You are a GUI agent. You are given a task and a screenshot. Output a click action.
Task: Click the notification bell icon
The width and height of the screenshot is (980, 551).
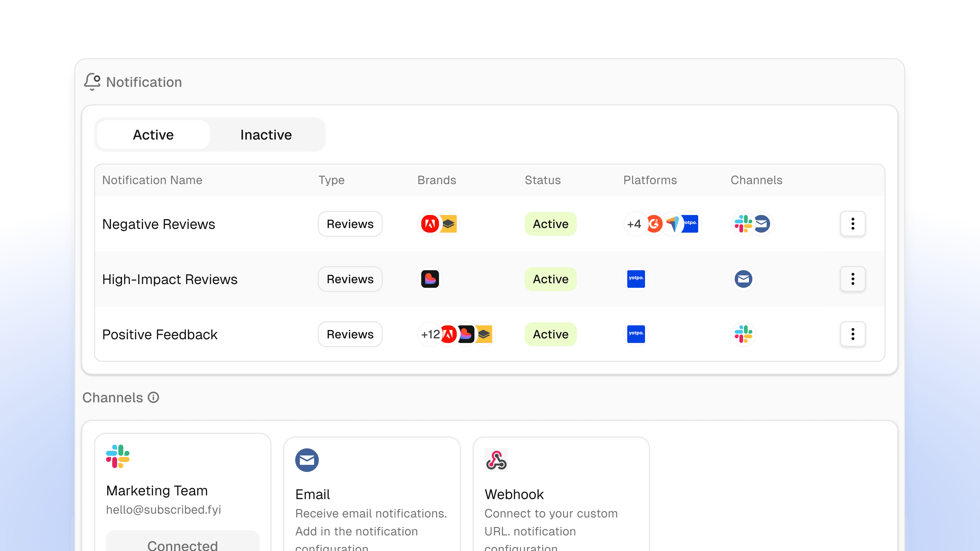92,81
